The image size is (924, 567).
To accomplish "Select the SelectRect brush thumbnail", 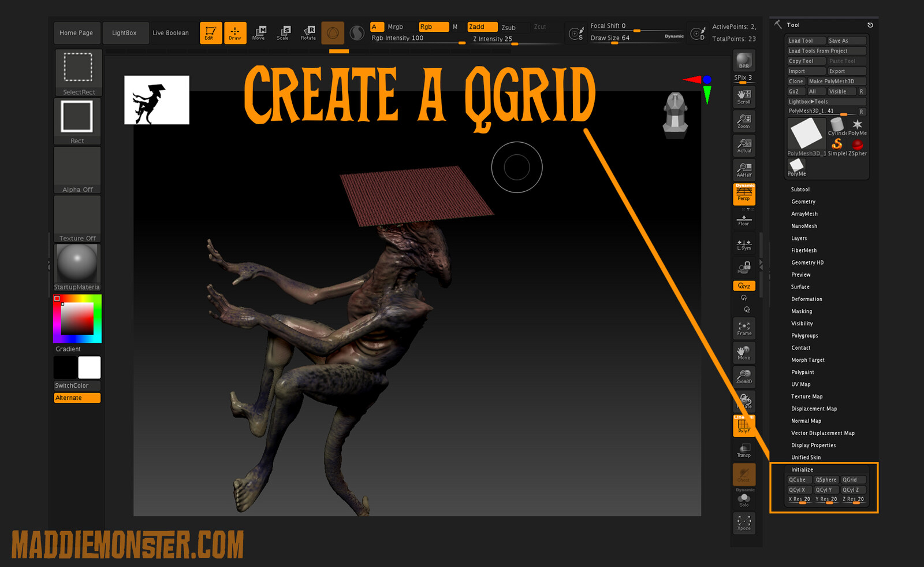I will point(78,72).
